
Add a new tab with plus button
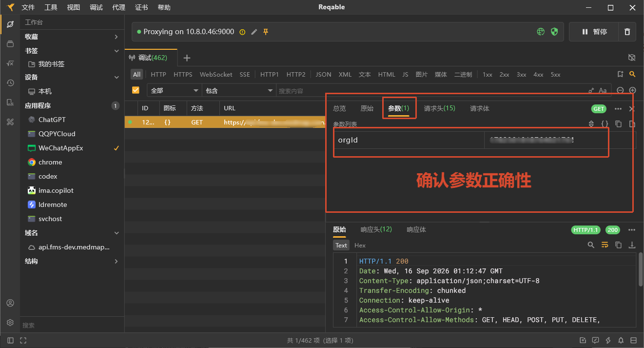[x=187, y=58]
